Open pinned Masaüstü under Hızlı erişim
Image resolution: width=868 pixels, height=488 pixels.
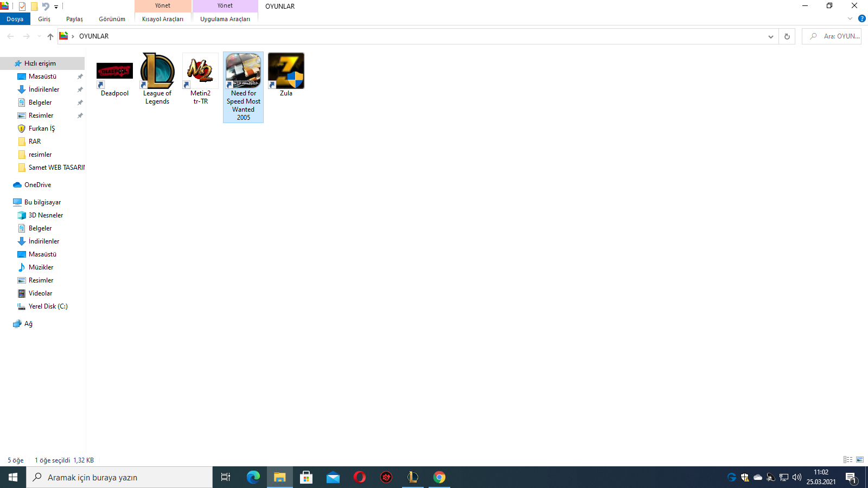[x=42, y=76]
